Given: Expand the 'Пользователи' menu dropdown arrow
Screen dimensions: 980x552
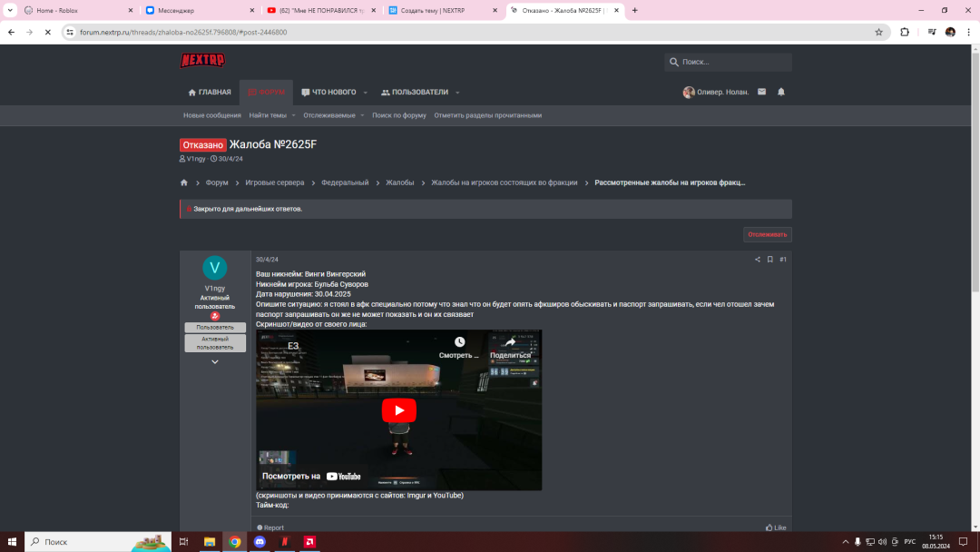Looking at the screenshot, I should tap(457, 93).
